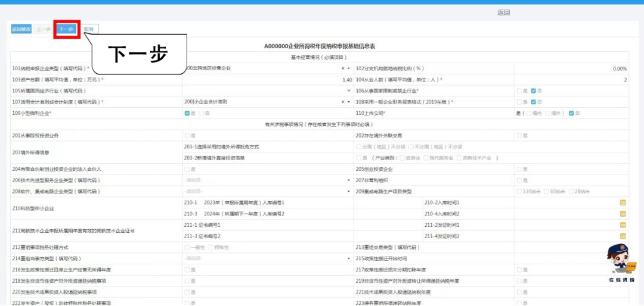Click the 210-3 2024年入库编号2 field
Viewport: 644px width, 306px height.
(389, 214)
